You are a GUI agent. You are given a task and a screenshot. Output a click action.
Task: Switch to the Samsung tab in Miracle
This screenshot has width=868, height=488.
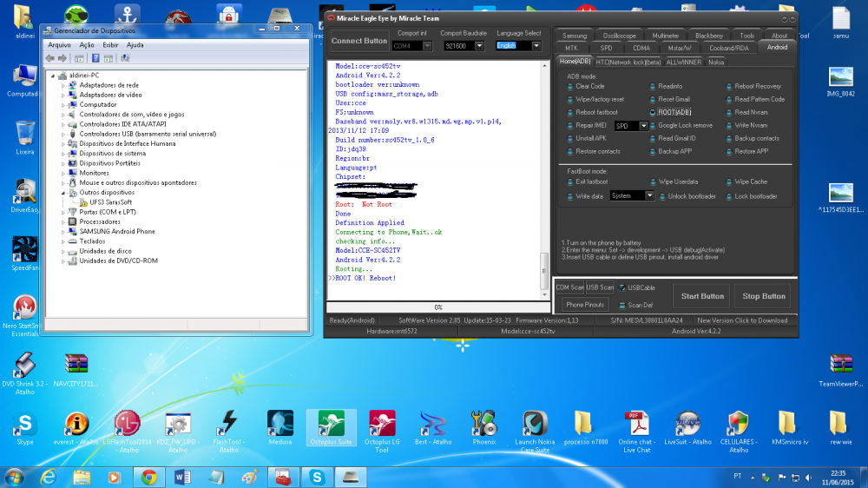pyautogui.click(x=574, y=36)
